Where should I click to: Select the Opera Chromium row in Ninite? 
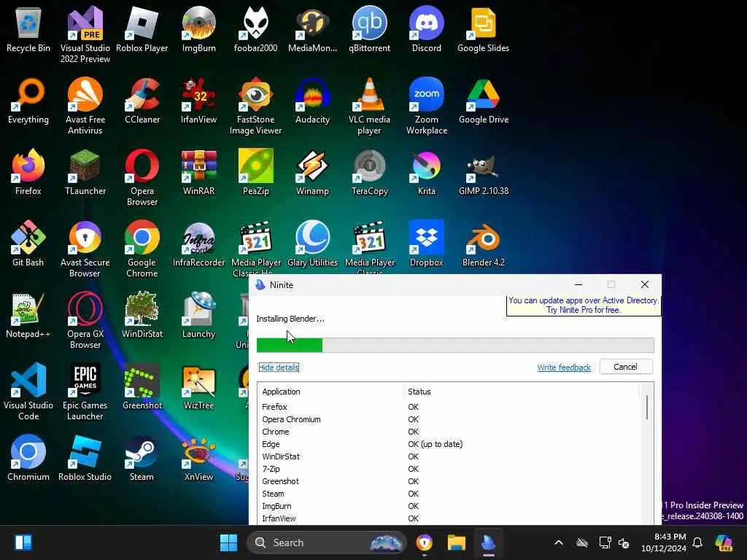450,419
